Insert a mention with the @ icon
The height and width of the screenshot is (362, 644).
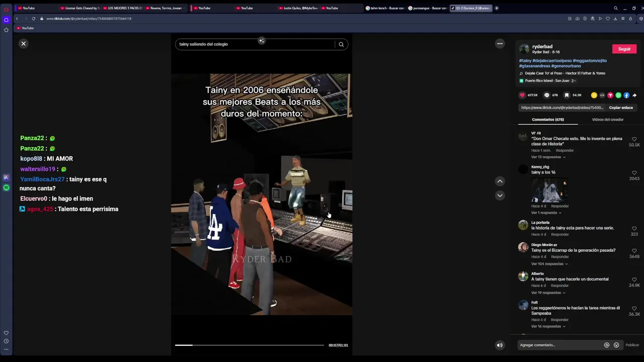pyautogui.click(x=607, y=345)
